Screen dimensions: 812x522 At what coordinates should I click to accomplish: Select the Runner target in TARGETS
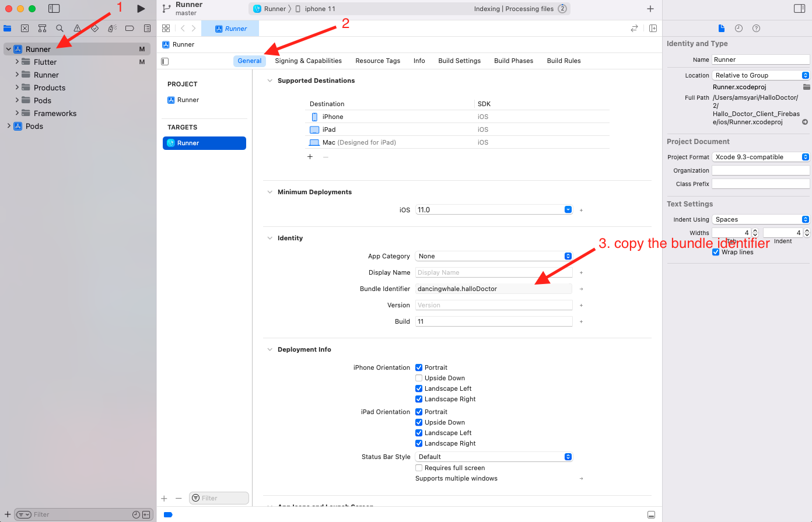[204, 143]
